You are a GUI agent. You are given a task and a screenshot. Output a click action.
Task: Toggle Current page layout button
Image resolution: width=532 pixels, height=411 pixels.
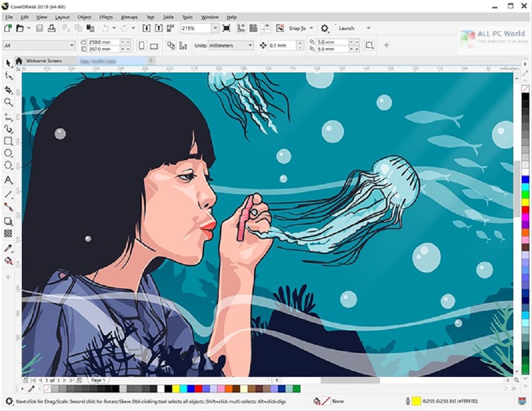(x=183, y=45)
